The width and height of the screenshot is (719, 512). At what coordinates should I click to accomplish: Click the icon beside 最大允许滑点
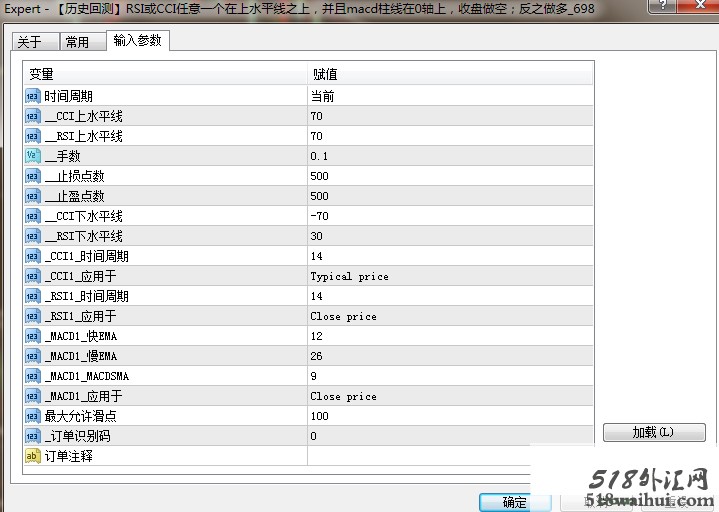click(33, 416)
